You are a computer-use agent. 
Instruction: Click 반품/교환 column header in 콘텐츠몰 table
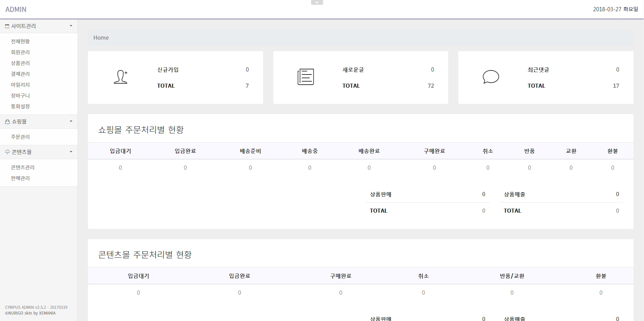point(512,276)
